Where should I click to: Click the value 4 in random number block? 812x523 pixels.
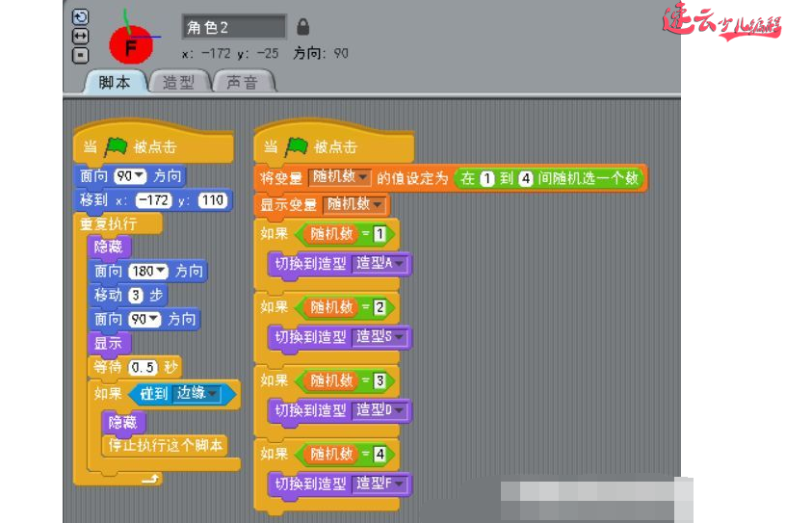pos(526,179)
